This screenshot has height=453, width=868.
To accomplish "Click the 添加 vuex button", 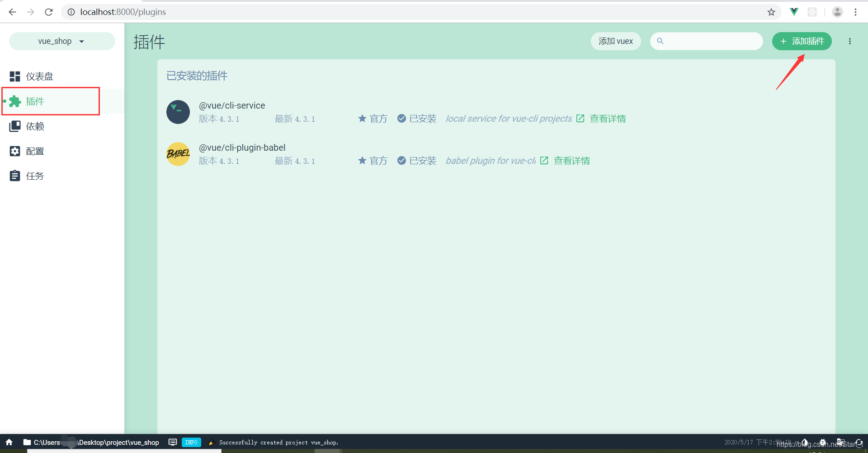I will pos(616,41).
